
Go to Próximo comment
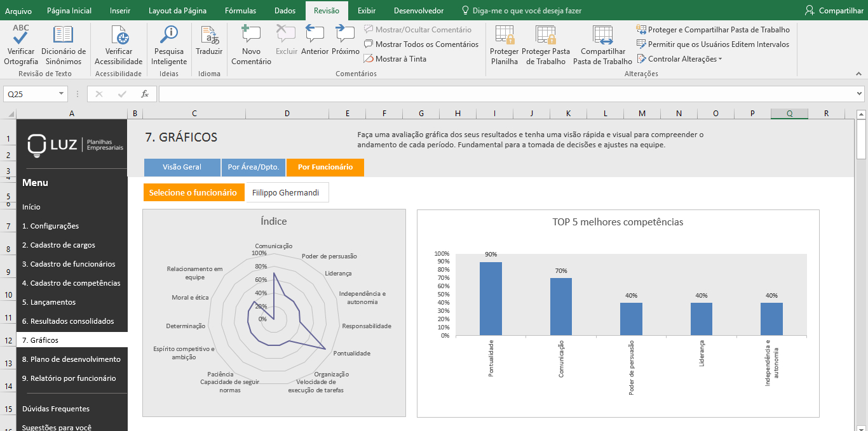point(345,36)
